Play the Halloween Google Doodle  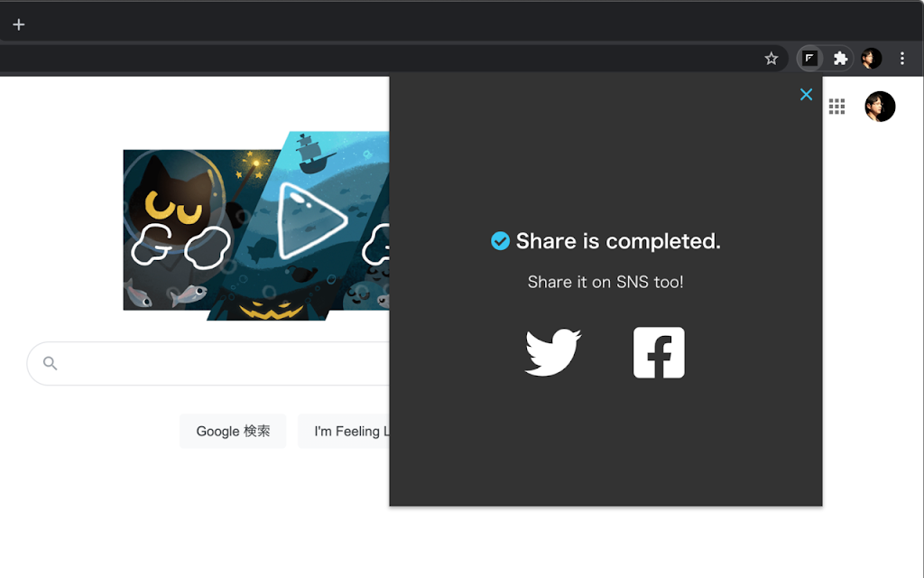(x=311, y=221)
